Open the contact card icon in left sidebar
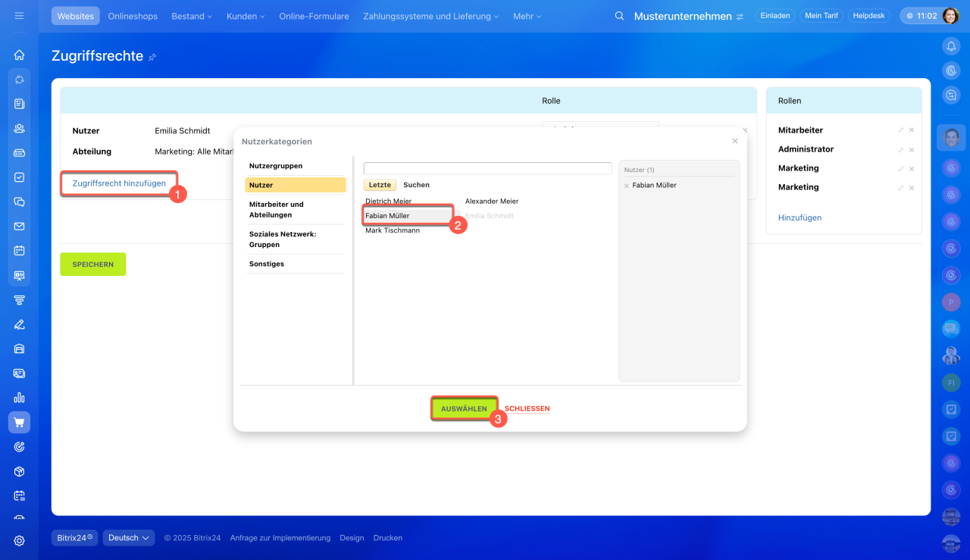The height and width of the screenshot is (560, 970). click(19, 373)
